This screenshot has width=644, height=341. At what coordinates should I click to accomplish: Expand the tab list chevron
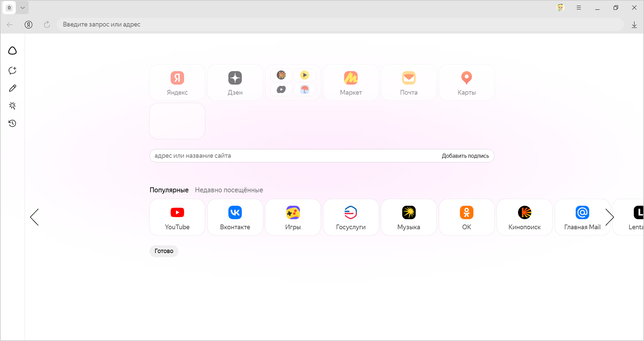23,8
